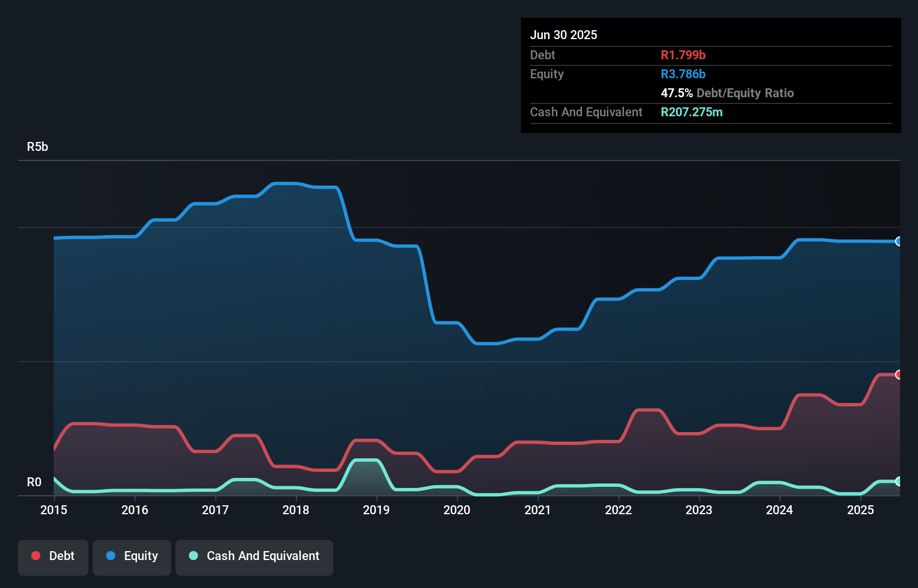Select the white Equity endpoint marker on chart
This screenshot has width=918, height=588.
coord(898,241)
